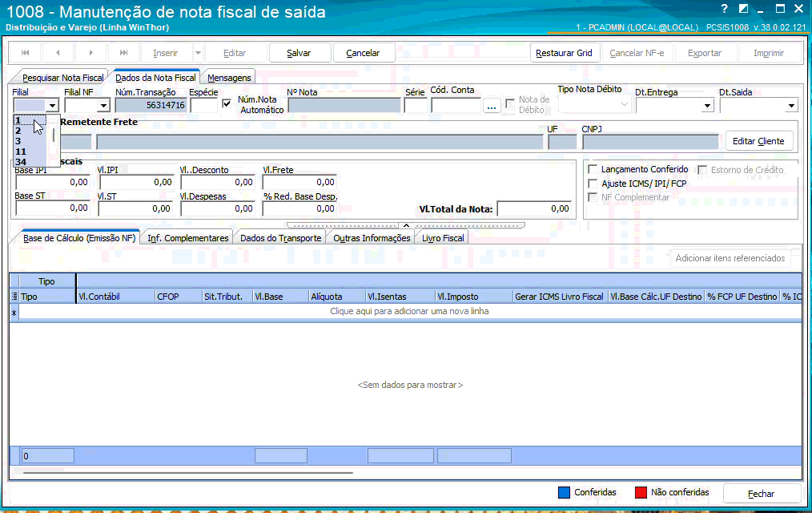Go to previous record arrow
The width and height of the screenshot is (812, 513).
[x=58, y=53]
